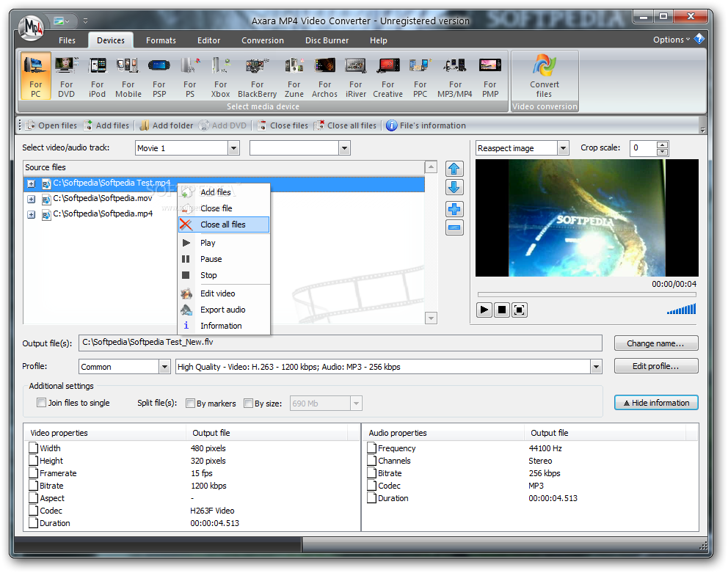
Task: Click Add folder in the toolbar
Action: coord(167,125)
